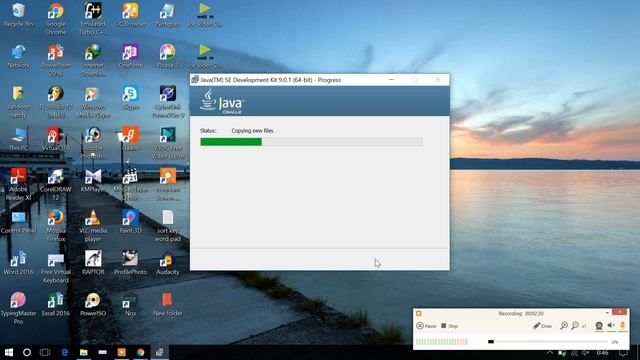Show hidden system tray icons

[x=550, y=353]
